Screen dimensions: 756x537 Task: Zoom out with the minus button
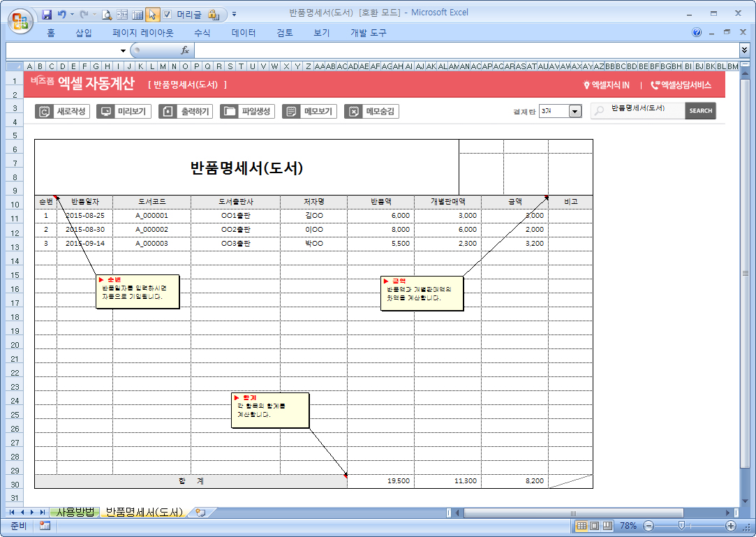pyautogui.click(x=649, y=526)
